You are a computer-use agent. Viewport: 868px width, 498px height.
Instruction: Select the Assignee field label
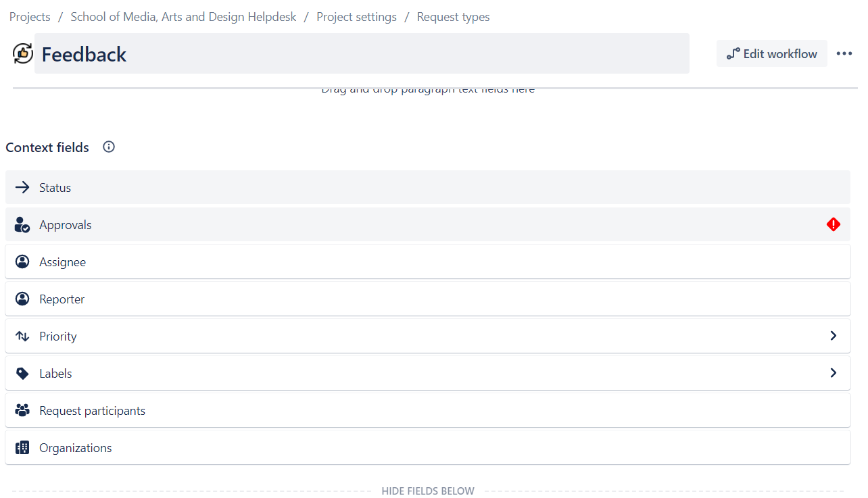coord(62,262)
